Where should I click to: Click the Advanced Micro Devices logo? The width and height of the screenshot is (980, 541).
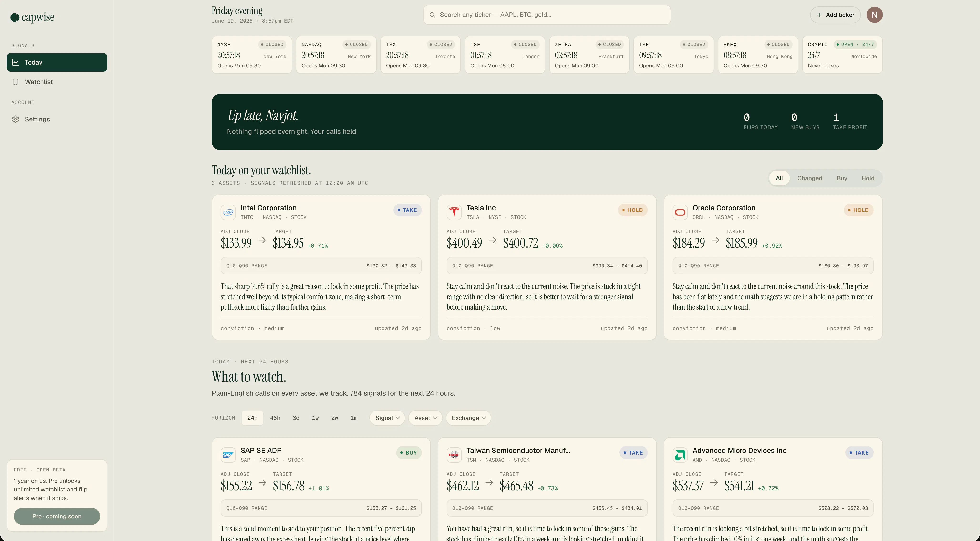(680, 455)
